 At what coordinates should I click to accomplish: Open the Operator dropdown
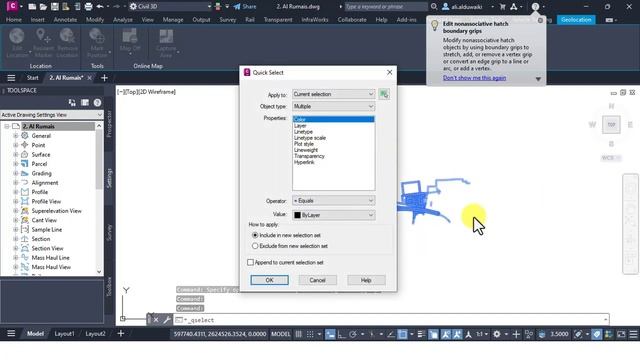click(333, 201)
